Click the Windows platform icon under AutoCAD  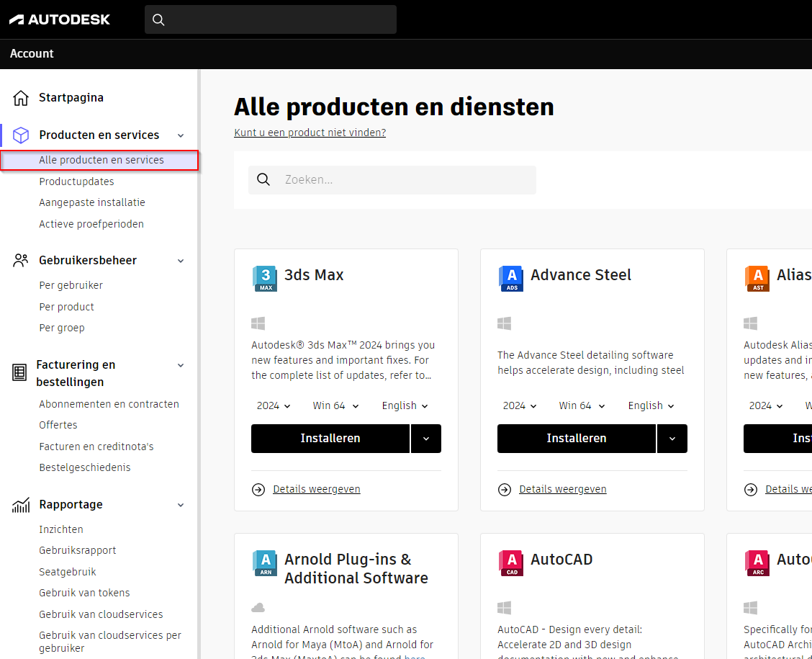tap(504, 608)
